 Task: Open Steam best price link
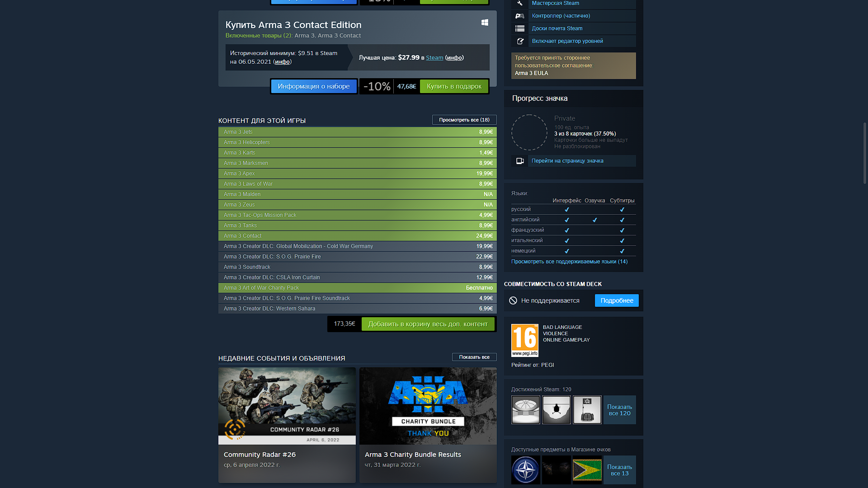coord(434,58)
